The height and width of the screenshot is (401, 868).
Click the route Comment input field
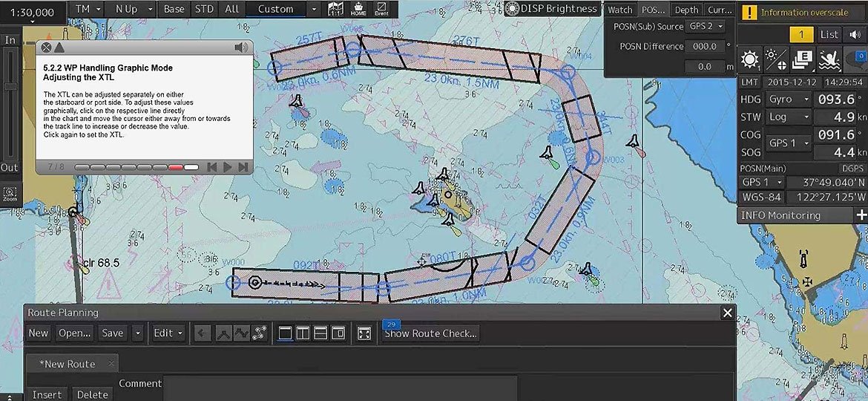click(340, 388)
